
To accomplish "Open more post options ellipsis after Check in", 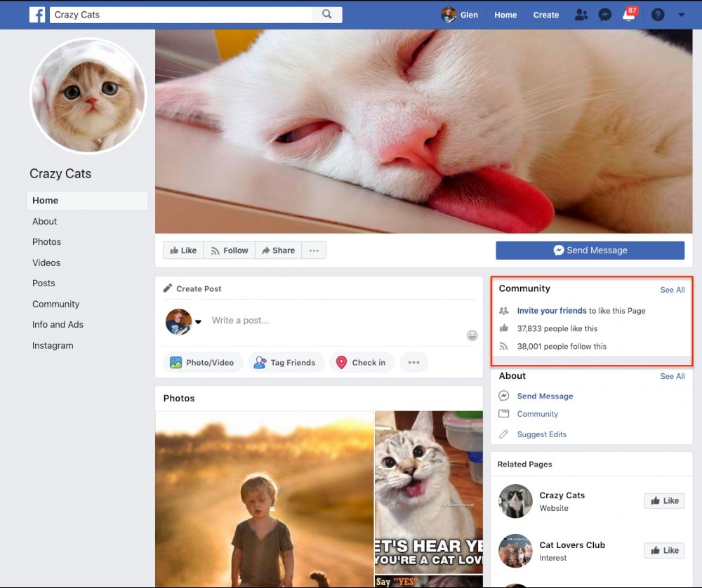I will 413,362.
